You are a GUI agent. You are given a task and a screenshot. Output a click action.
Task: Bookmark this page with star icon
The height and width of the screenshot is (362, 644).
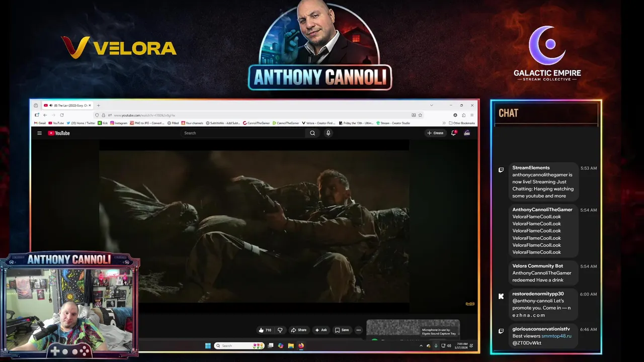[420, 115]
